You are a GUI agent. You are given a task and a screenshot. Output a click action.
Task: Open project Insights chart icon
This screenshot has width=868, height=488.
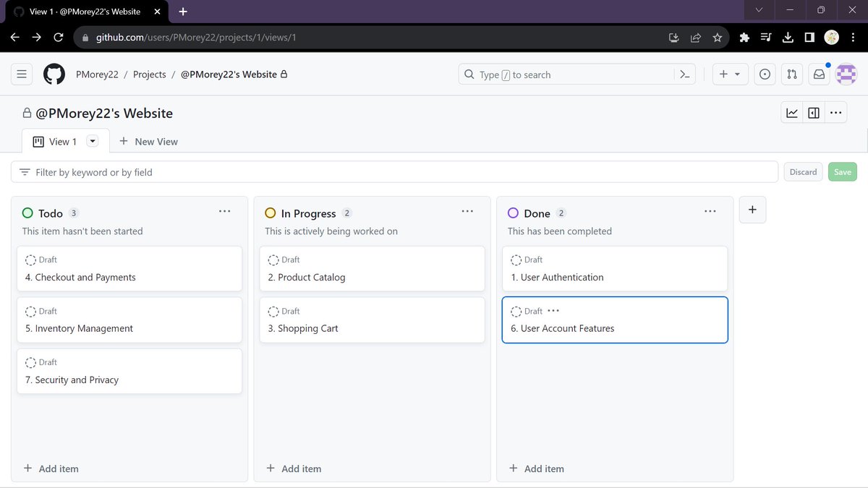[x=792, y=113]
